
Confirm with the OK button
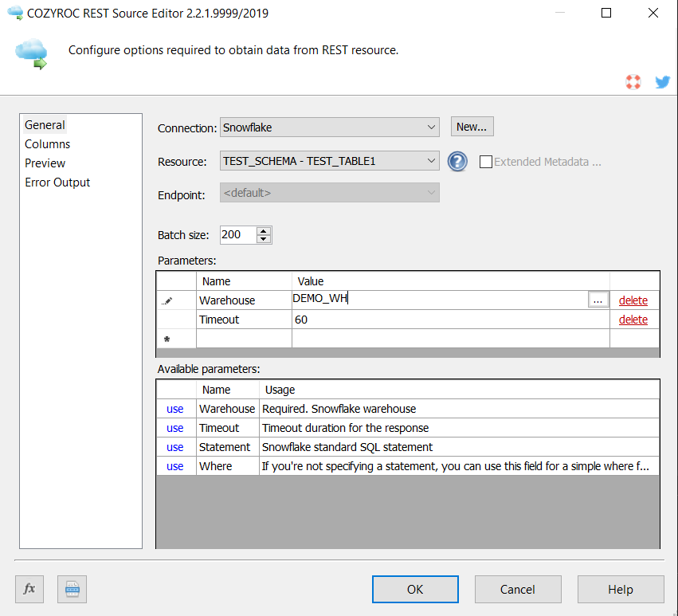pos(415,589)
